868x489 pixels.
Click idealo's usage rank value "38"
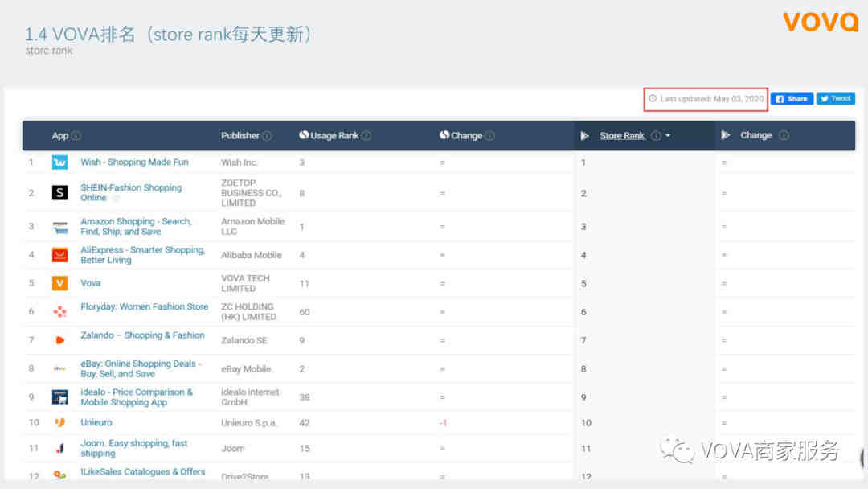point(305,397)
